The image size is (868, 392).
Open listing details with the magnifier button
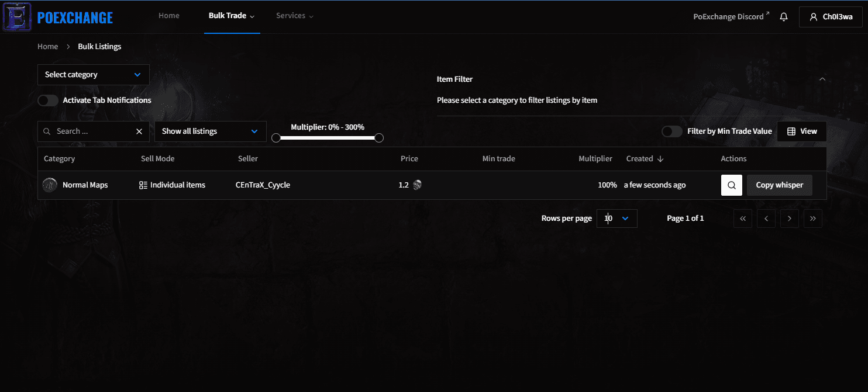tap(731, 185)
